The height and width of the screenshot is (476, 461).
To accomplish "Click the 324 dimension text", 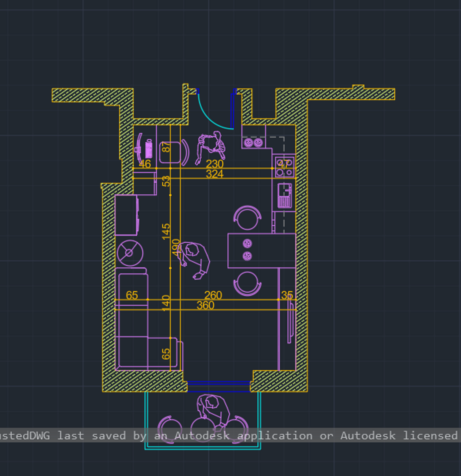I will point(215,174).
